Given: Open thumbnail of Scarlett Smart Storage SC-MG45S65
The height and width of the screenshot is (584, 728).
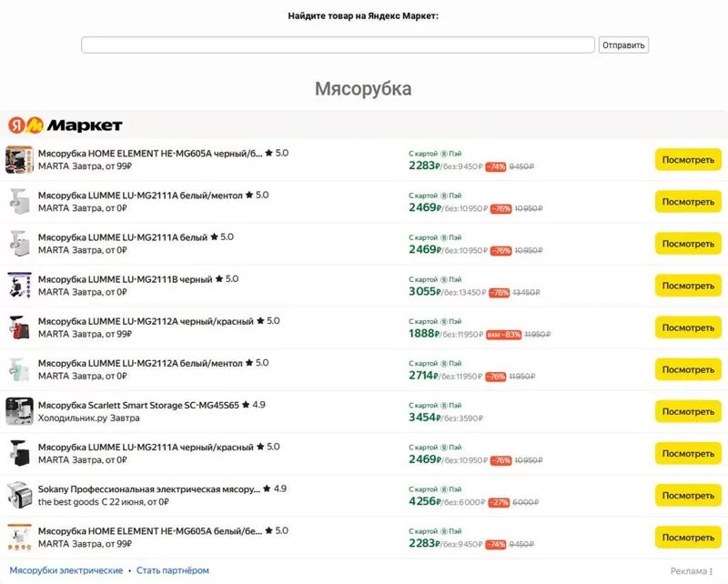Looking at the screenshot, I should point(19,411).
